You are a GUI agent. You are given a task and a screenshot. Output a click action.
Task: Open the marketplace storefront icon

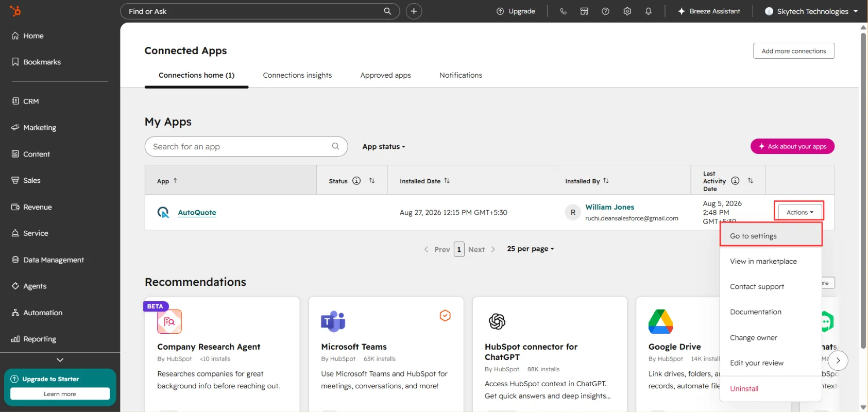point(584,11)
